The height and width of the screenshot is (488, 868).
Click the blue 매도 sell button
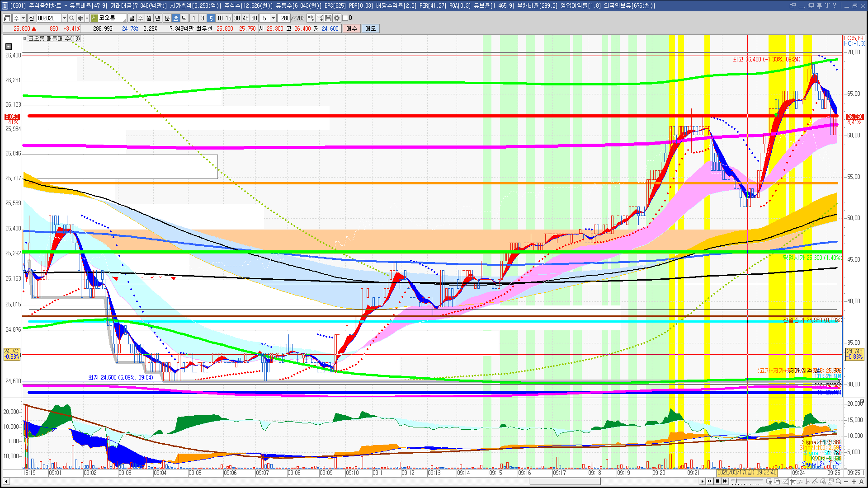pyautogui.click(x=370, y=28)
